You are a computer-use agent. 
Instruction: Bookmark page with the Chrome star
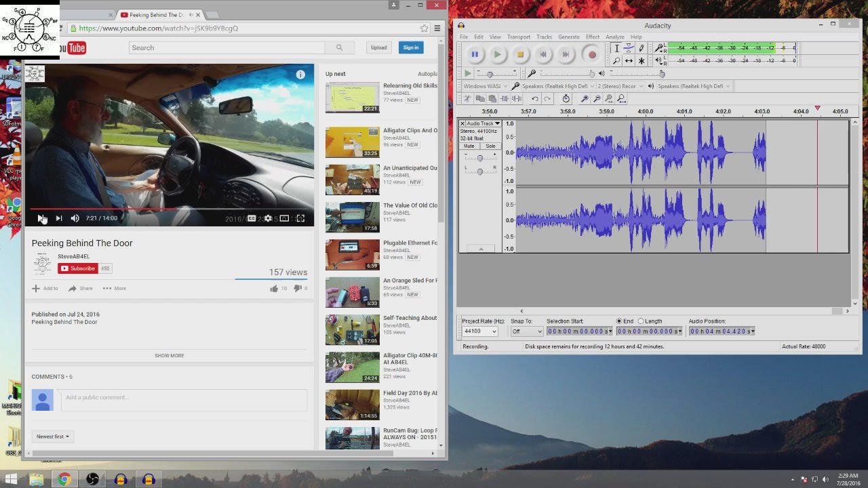pyautogui.click(x=425, y=28)
